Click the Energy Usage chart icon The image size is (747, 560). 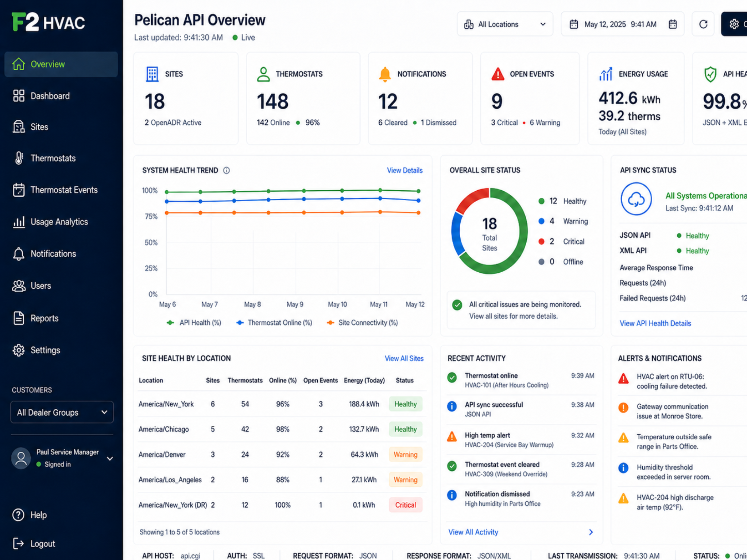606,74
